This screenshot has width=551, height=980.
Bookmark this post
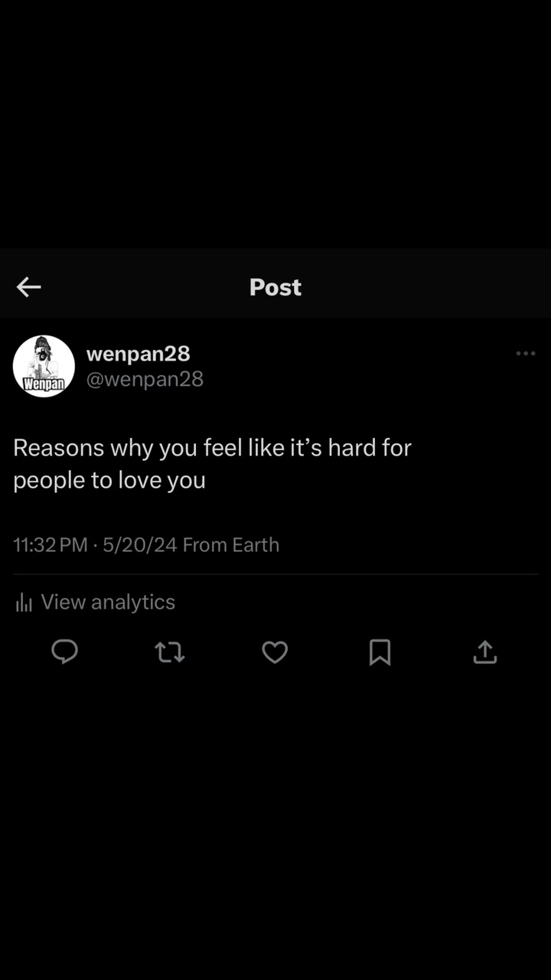[x=380, y=652]
